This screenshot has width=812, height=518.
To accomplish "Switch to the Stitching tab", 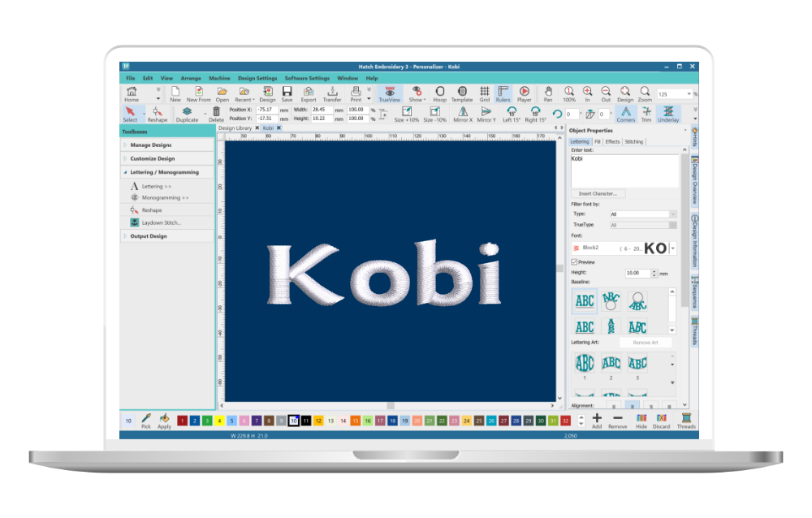I will pos(633,141).
